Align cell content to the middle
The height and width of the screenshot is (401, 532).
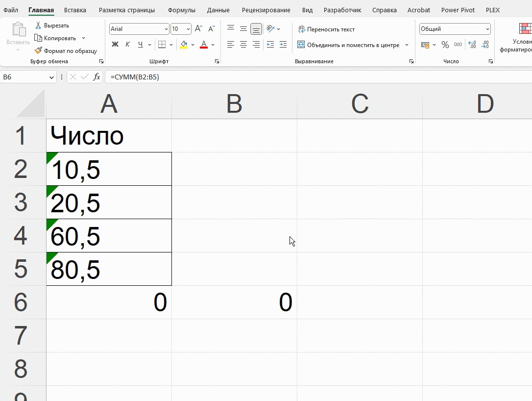243,29
